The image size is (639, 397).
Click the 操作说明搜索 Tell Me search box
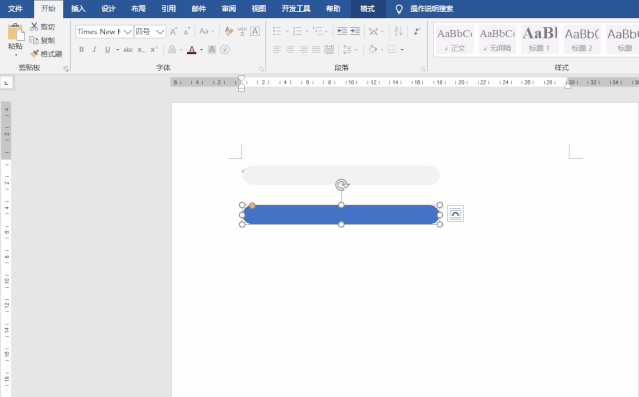431,9
